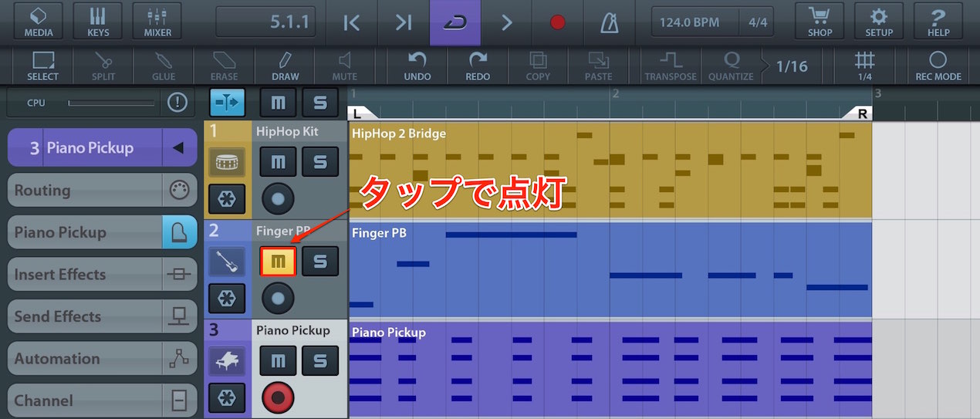Screen dimensions: 980x419
Task: Open the Routing inspector section
Action: [103, 190]
